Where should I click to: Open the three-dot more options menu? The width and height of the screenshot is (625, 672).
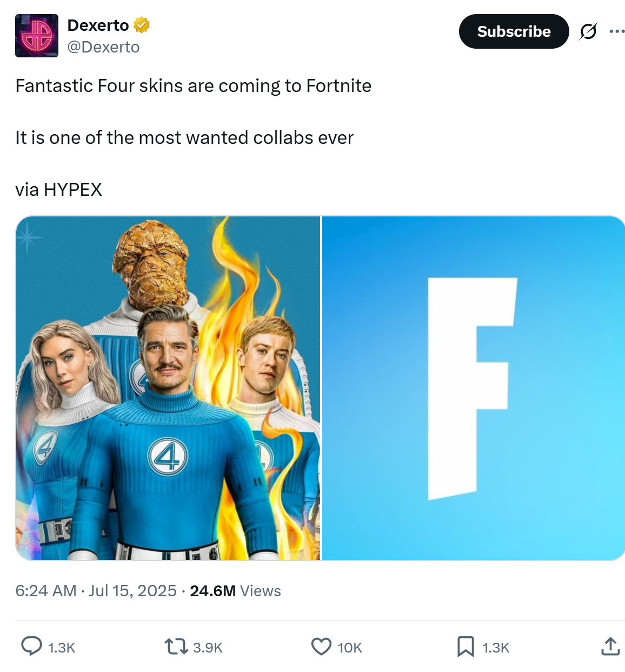click(617, 31)
